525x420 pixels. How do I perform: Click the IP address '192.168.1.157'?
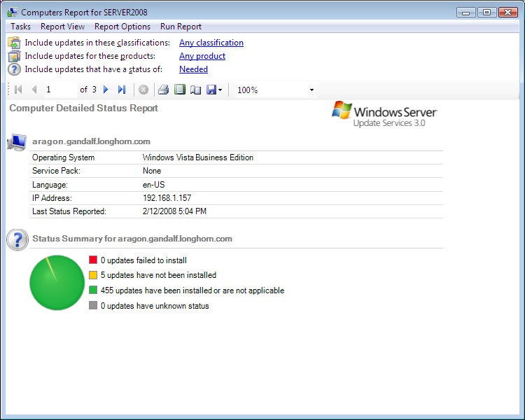pyautogui.click(x=167, y=198)
